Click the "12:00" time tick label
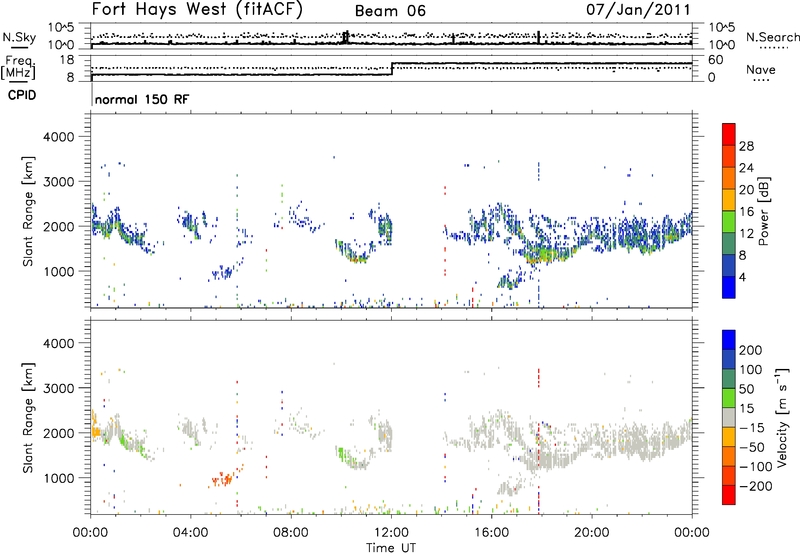 pyautogui.click(x=391, y=533)
